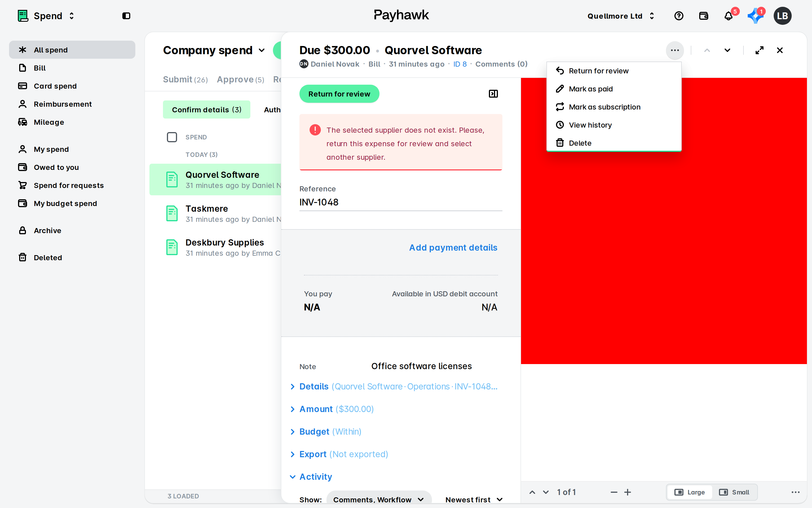Collapse the Activity section

[311, 477]
